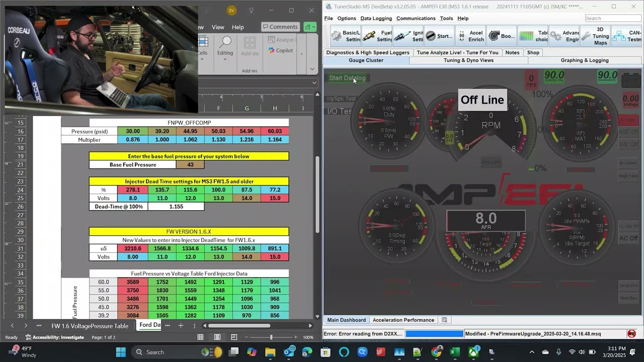
Task: Open Advanced Engine gears toolbar button
Action: (564, 36)
